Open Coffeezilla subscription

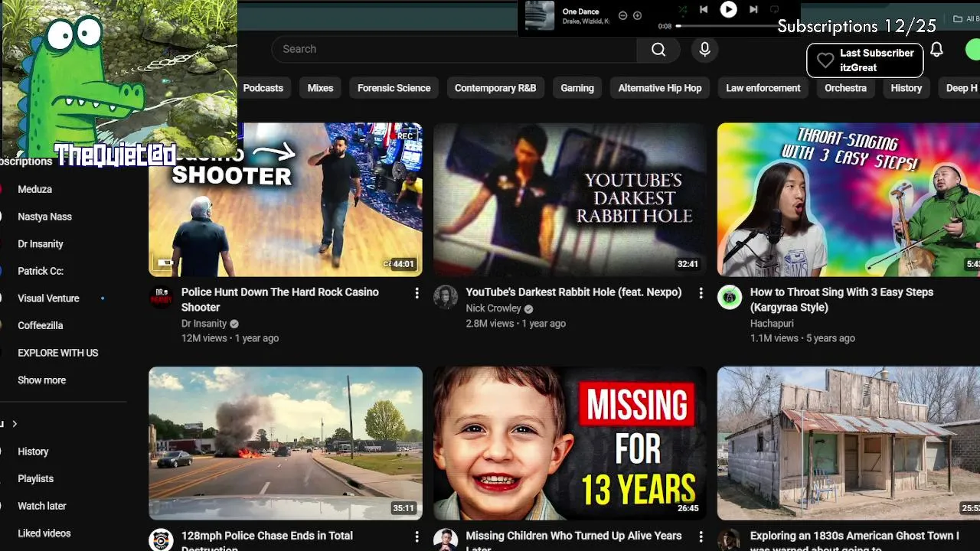(41, 325)
